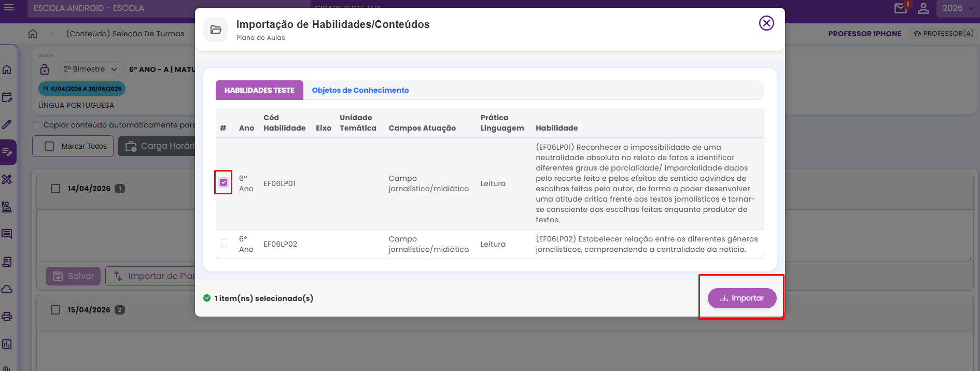Tick the 14/04/2026 date checkbox

pos(55,189)
